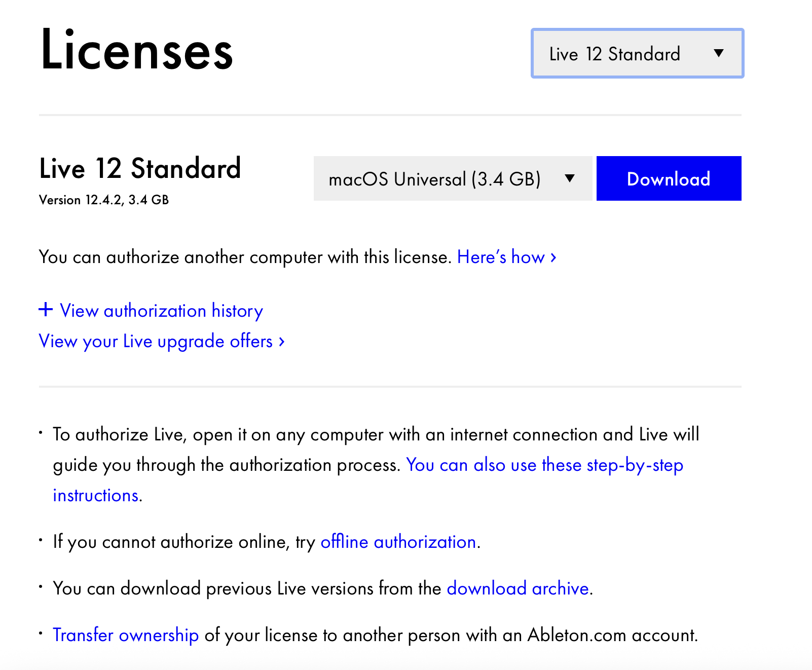Click the authorize another computer sentence
This screenshot has height=670, width=812.
click(x=245, y=257)
